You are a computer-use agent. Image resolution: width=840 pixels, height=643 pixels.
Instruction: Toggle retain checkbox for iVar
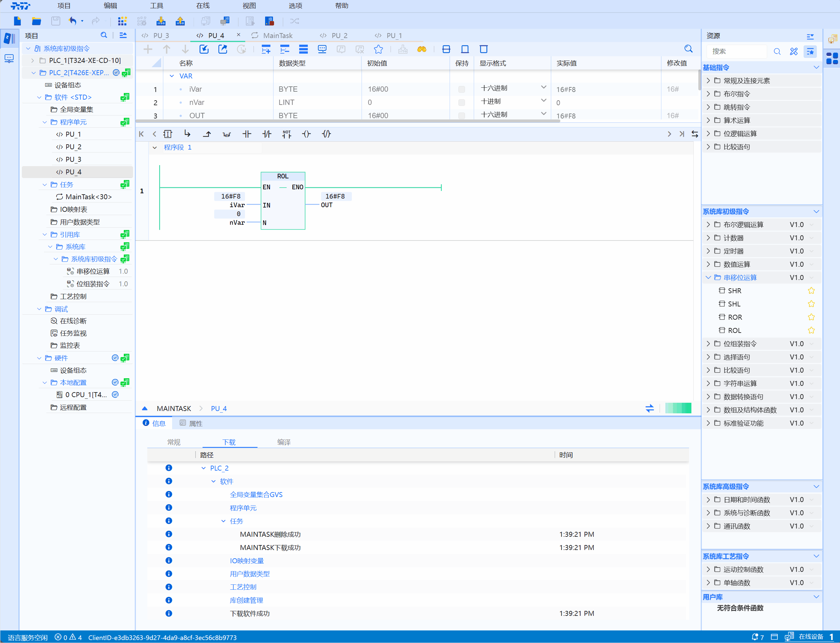[x=461, y=89]
